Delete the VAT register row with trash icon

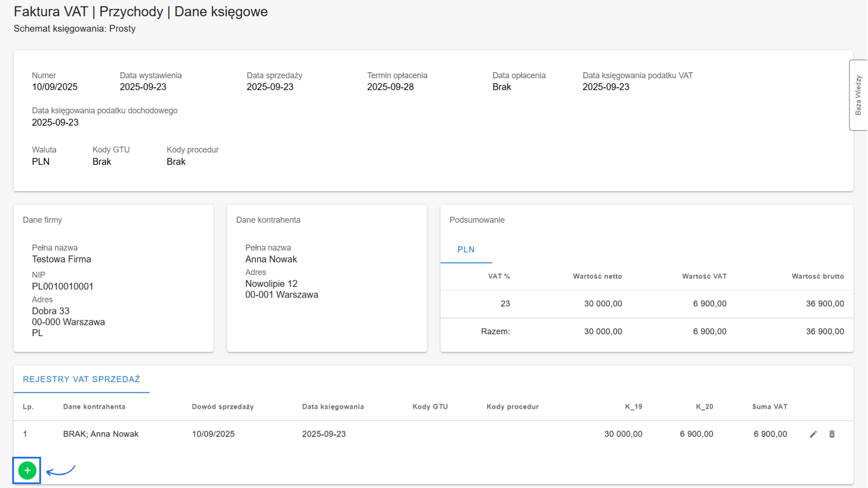click(x=832, y=434)
